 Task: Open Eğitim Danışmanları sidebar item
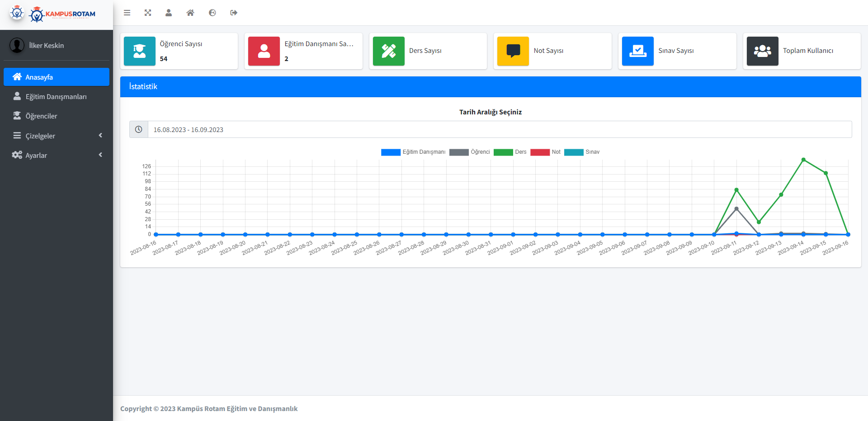pos(56,96)
